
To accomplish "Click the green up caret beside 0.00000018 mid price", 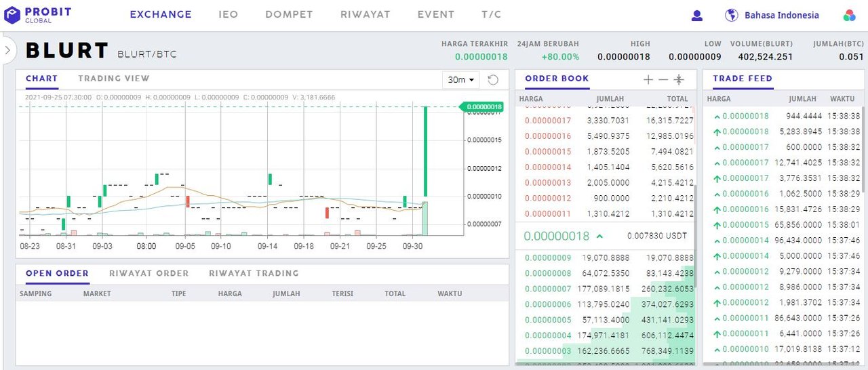I will tap(599, 237).
